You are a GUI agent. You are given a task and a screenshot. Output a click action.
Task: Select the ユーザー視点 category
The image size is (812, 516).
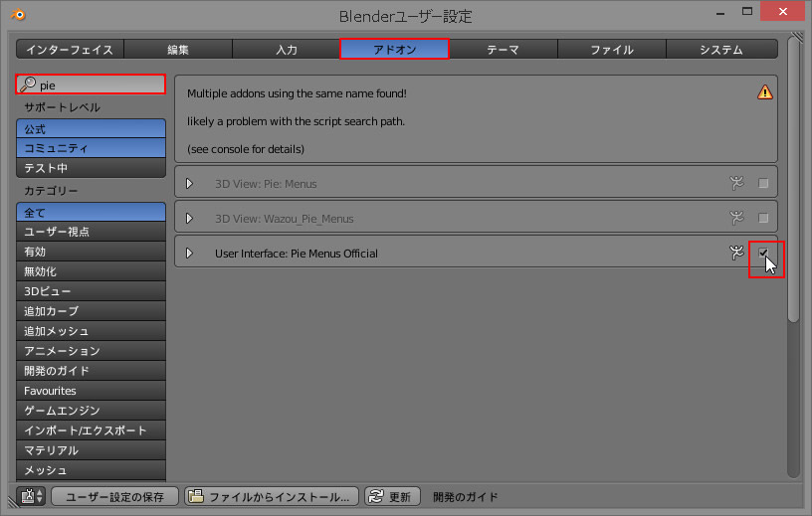[x=92, y=232]
